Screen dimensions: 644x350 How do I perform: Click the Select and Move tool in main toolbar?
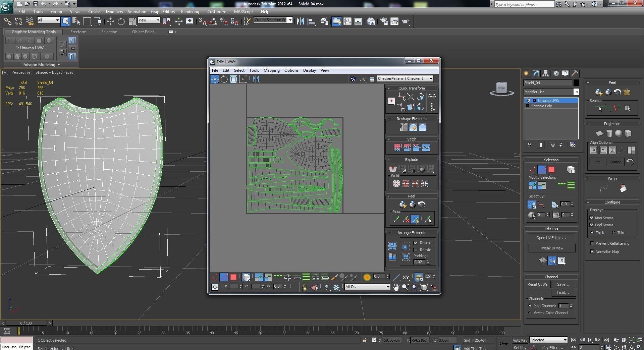point(110,21)
